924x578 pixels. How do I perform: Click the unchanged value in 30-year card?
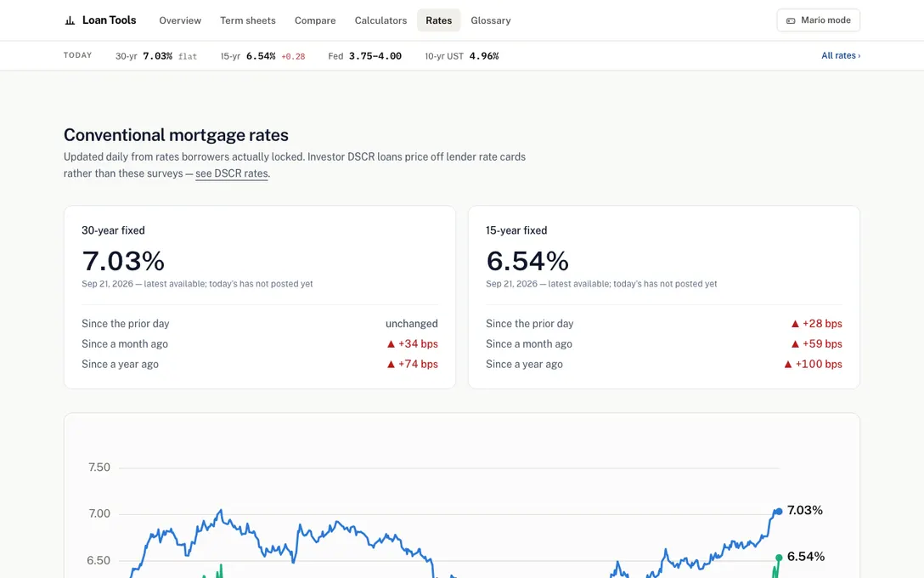pos(411,324)
